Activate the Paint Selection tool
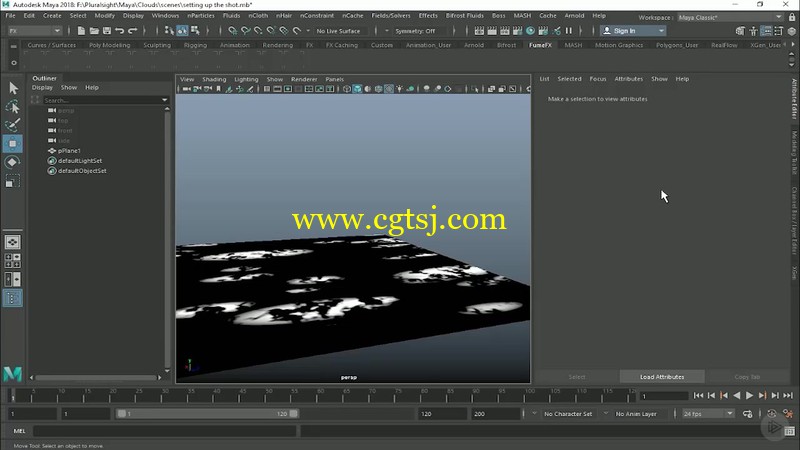This screenshot has width=800, height=450. click(x=13, y=125)
